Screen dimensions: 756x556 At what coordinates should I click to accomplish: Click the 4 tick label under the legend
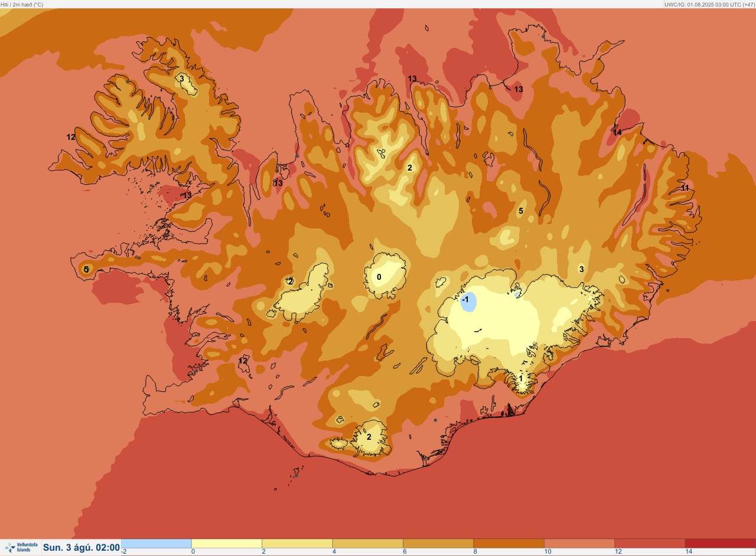[x=333, y=551]
